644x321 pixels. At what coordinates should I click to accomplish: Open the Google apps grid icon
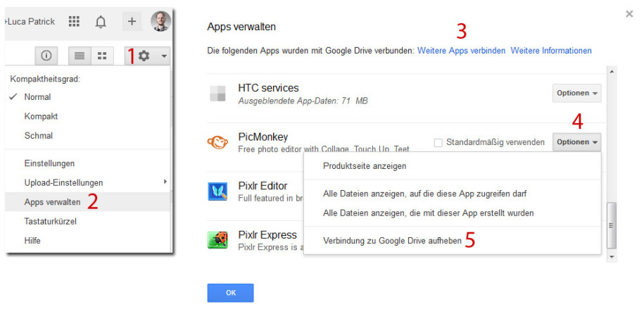tap(74, 22)
